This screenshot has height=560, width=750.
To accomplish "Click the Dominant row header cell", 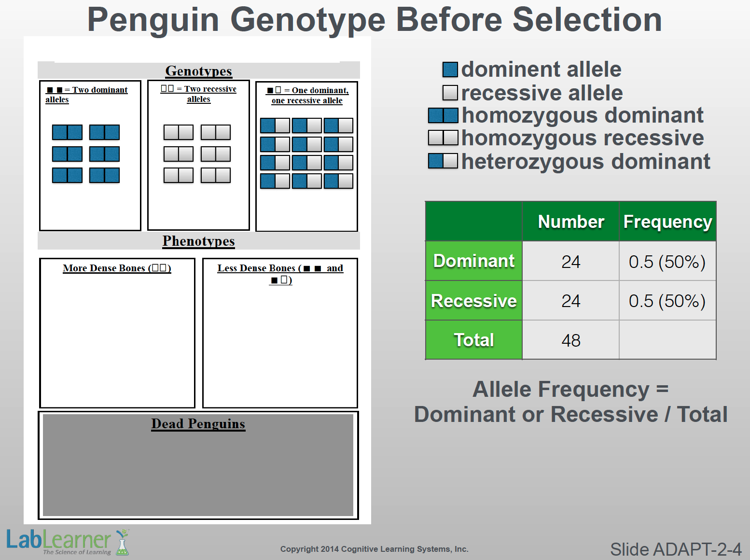I will pyautogui.click(x=473, y=261).
